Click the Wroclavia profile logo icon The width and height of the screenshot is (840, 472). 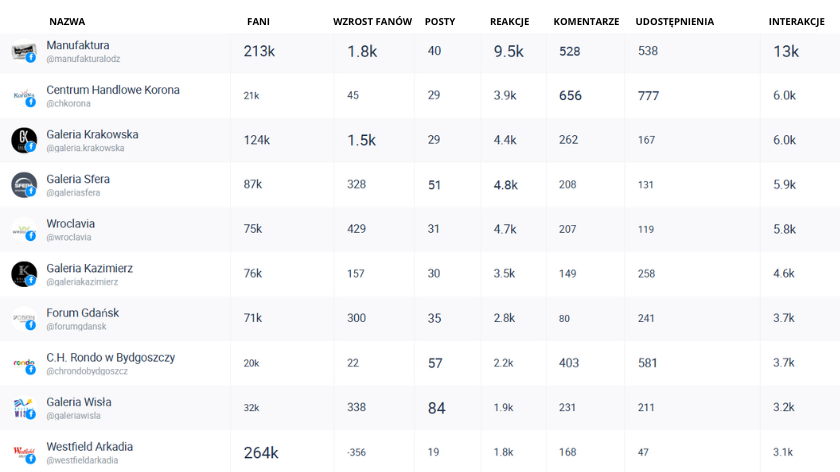coord(23,230)
